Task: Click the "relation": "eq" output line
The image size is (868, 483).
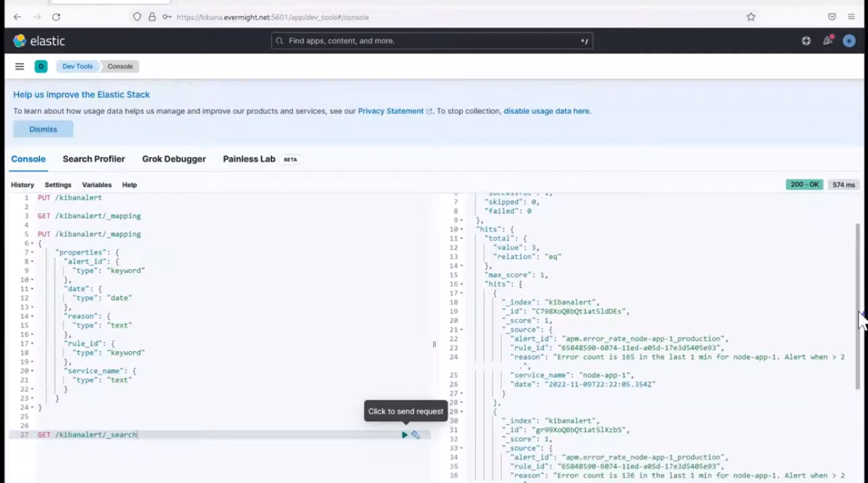Action: point(527,257)
